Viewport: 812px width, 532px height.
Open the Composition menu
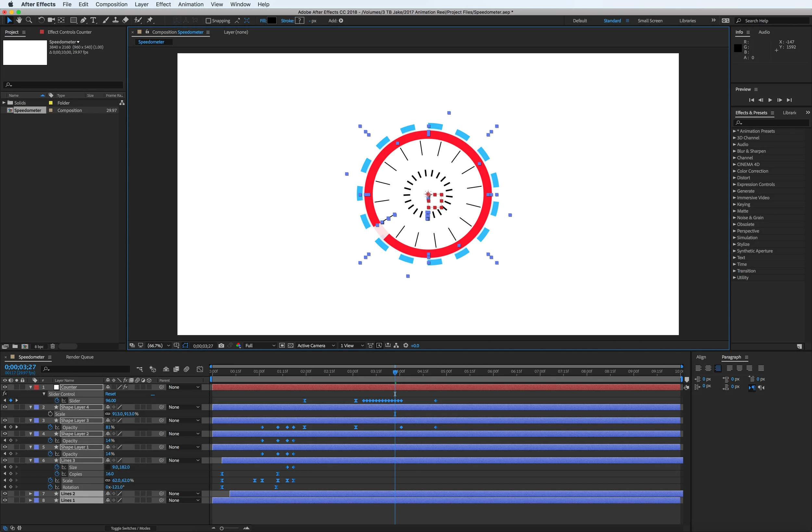[x=111, y=4]
